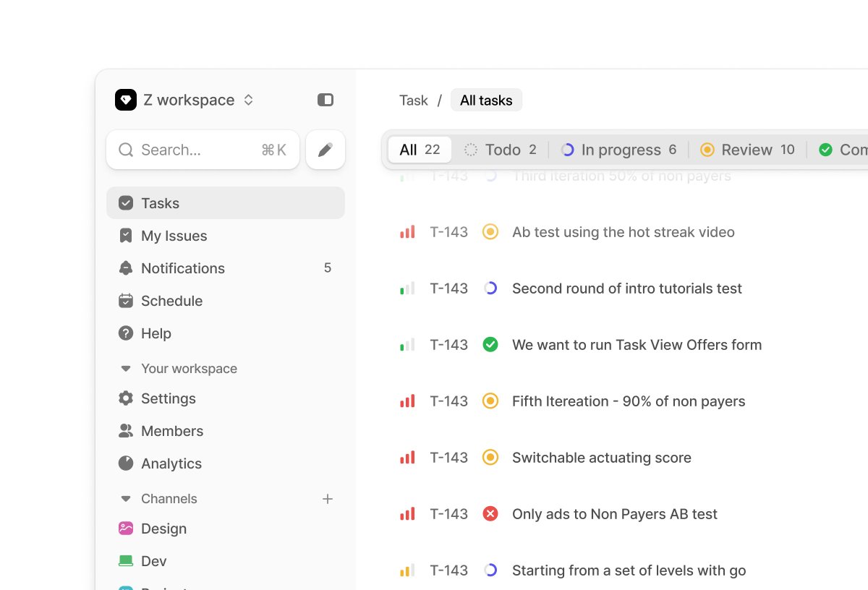Open task Starting from a set of levels
Viewport: 868px width, 590px height.
pos(629,570)
